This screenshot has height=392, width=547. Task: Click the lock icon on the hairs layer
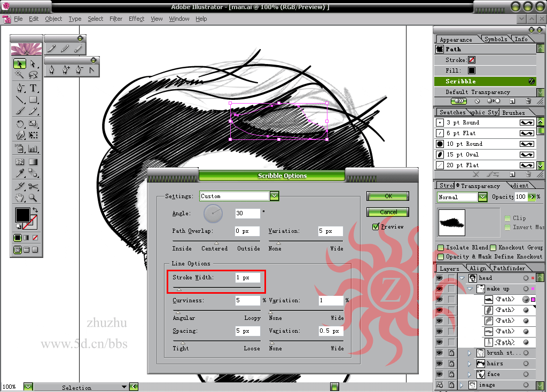point(451,363)
